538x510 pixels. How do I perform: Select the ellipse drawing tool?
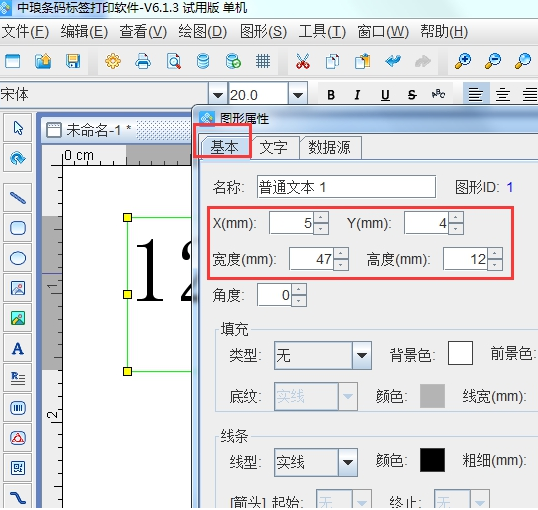[18, 258]
